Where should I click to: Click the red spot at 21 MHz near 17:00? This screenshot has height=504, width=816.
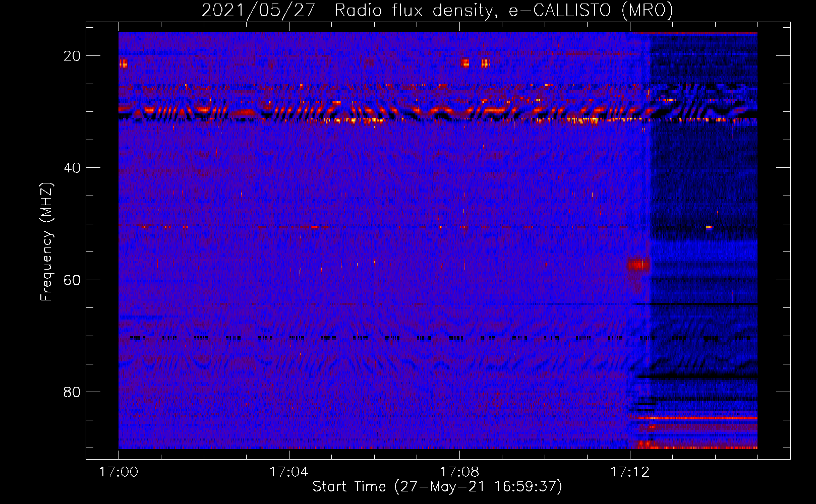[123, 63]
